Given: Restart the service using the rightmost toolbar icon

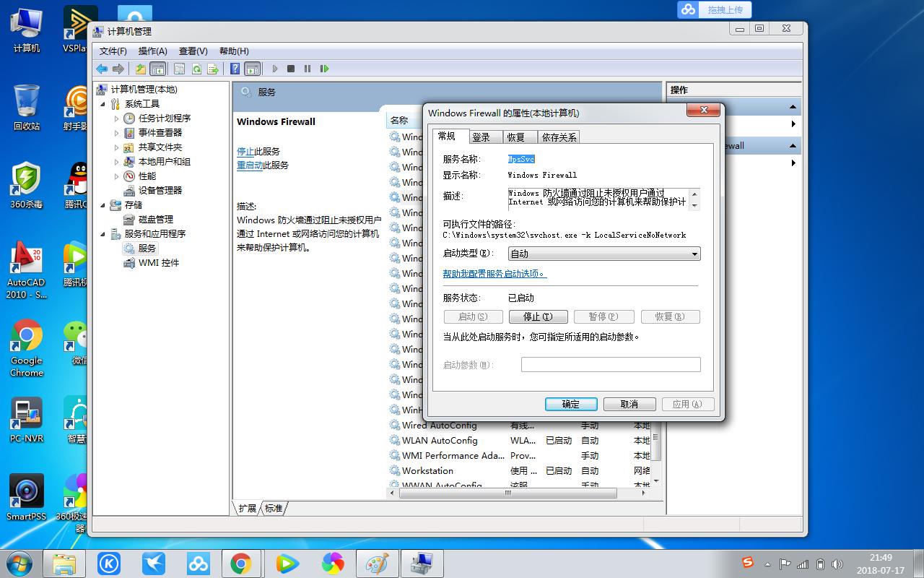Looking at the screenshot, I should click(x=323, y=69).
